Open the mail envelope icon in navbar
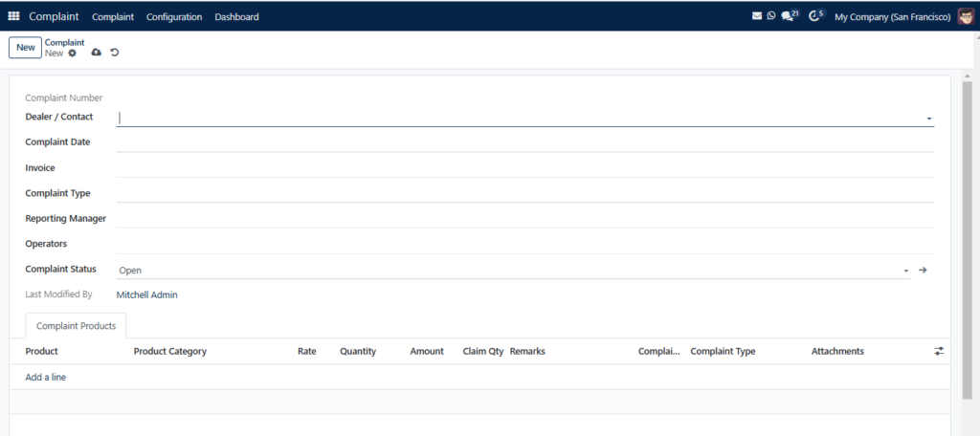The image size is (980, 436). coord(757,16)
